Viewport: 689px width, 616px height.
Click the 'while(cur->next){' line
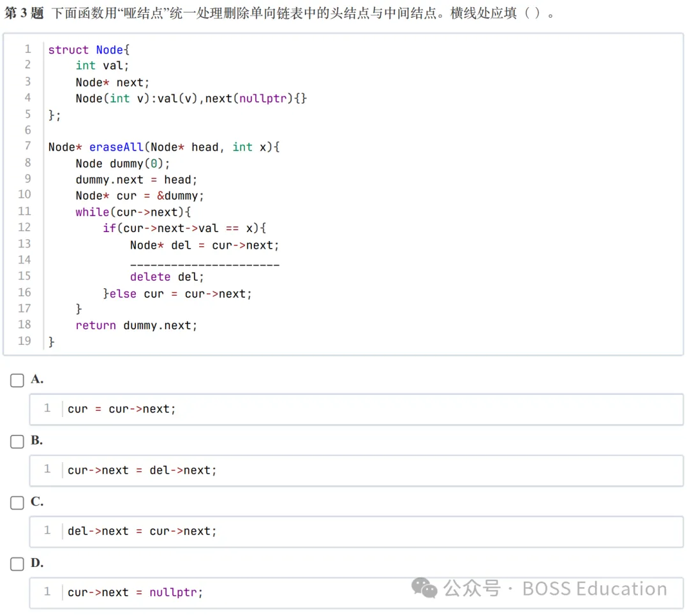pos(133,212)
